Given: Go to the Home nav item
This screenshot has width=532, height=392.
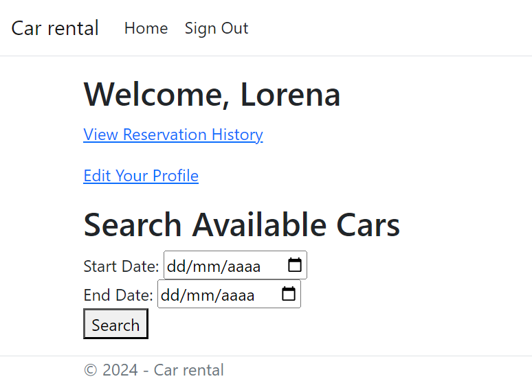Looking at the screenshot, I should (146, 28).
